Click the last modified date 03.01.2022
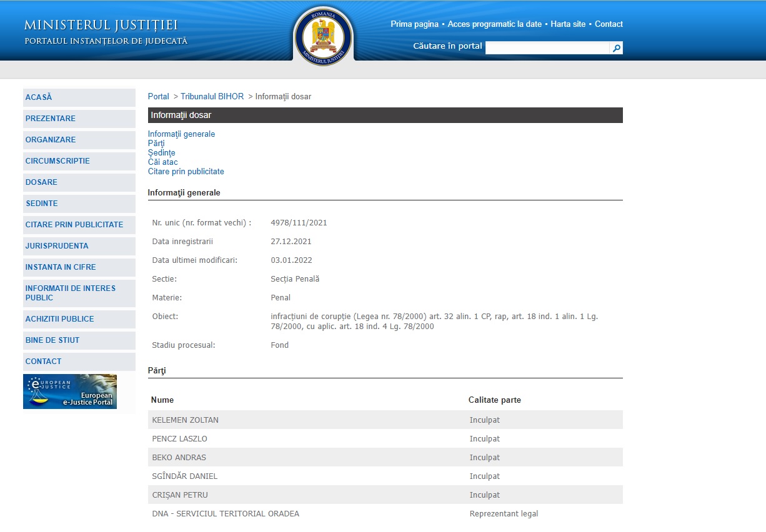The width and height of the screenshot is (766, 532). 291,260
